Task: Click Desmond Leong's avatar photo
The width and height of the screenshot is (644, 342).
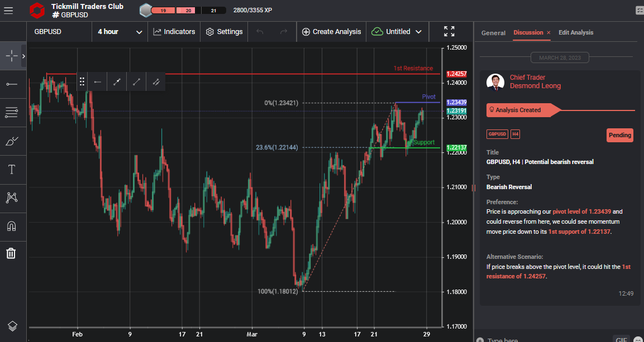Action: coord(495,82)
